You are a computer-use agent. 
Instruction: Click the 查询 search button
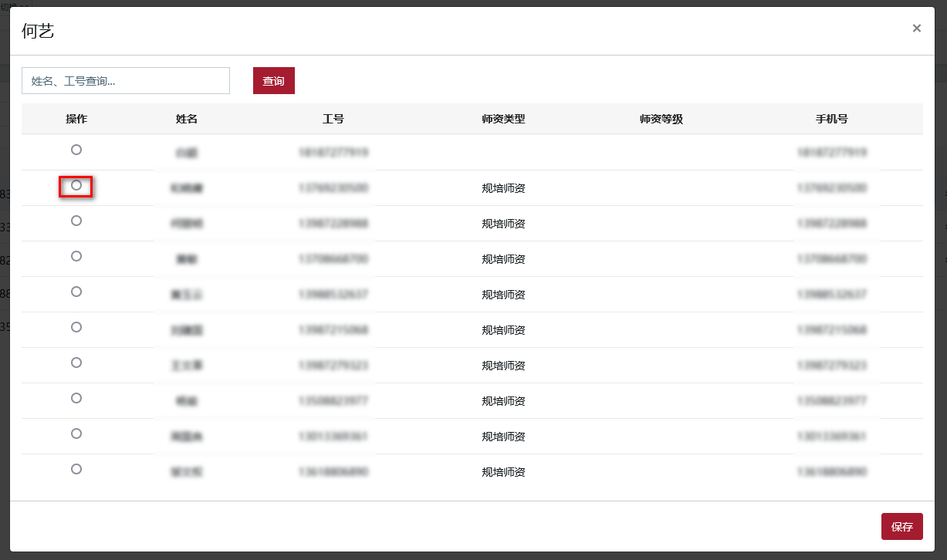click(274, 81)
